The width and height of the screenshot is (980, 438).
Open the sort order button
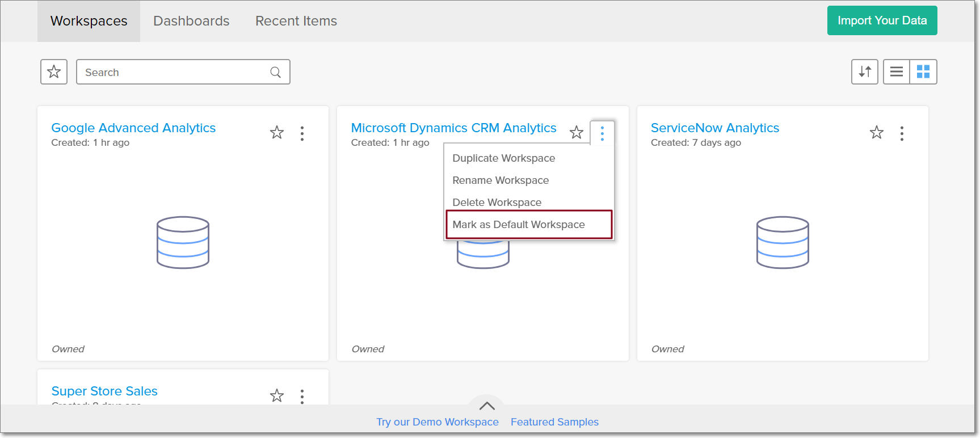point(864,72)
